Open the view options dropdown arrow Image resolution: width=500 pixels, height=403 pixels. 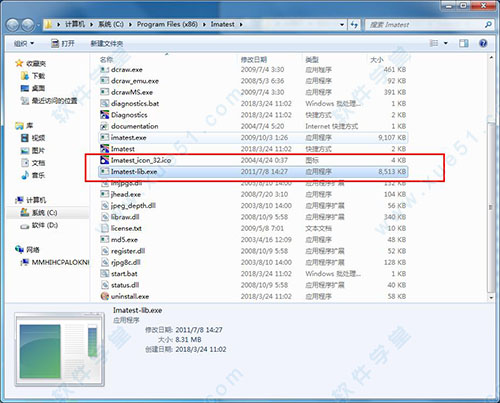[446, 43]
